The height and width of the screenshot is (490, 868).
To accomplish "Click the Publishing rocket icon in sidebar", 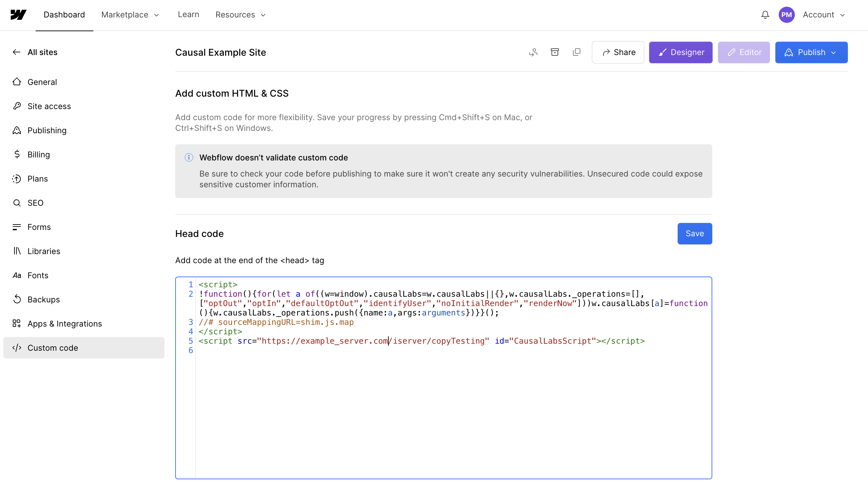I will pos(17,131).
